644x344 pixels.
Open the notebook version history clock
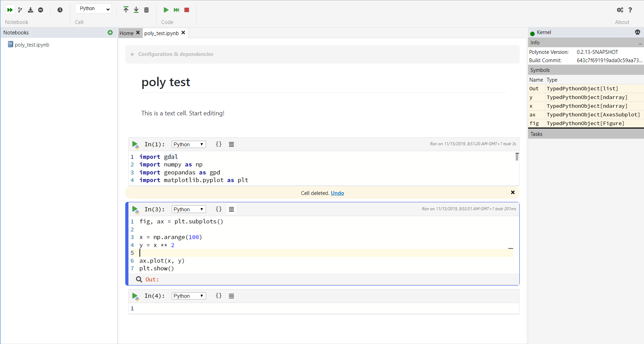point(60,10)
